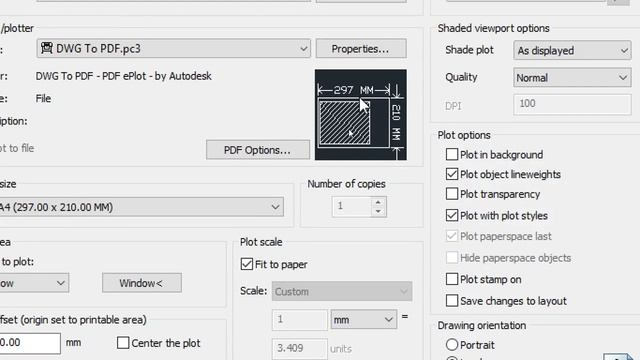
Task: Click the DPI field showing 100
Action: (x=572, y=104)
